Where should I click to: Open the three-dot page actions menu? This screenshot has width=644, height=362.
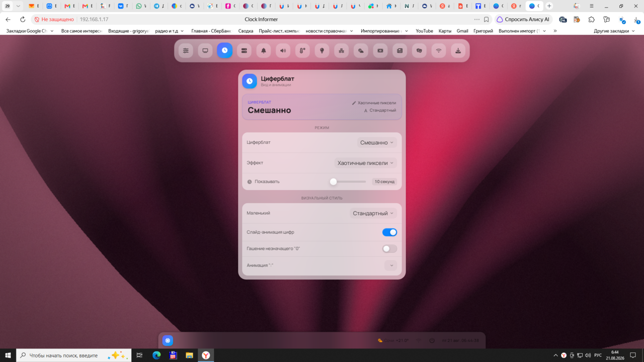(476, 19)
